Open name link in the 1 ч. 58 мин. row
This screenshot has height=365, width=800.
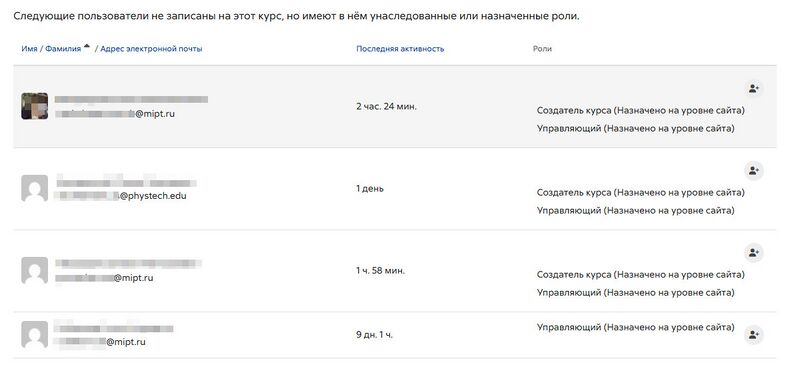coord(128,264)
